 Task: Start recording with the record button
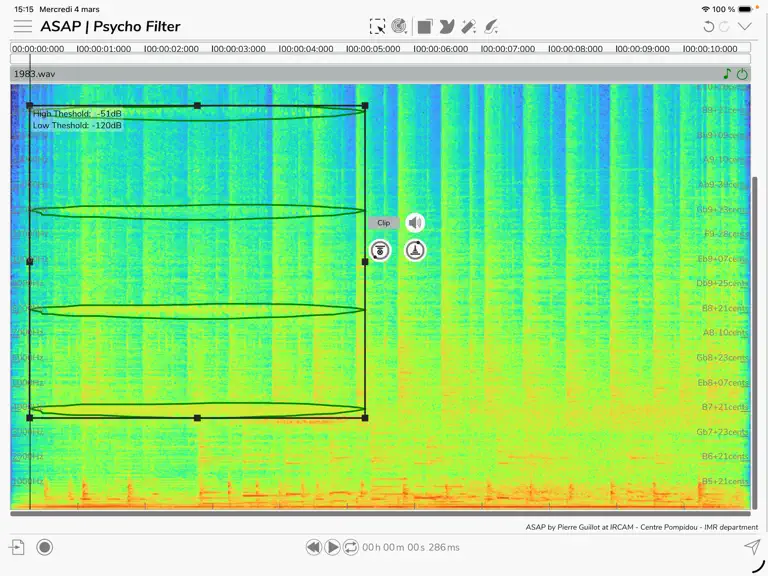point(45,547)
